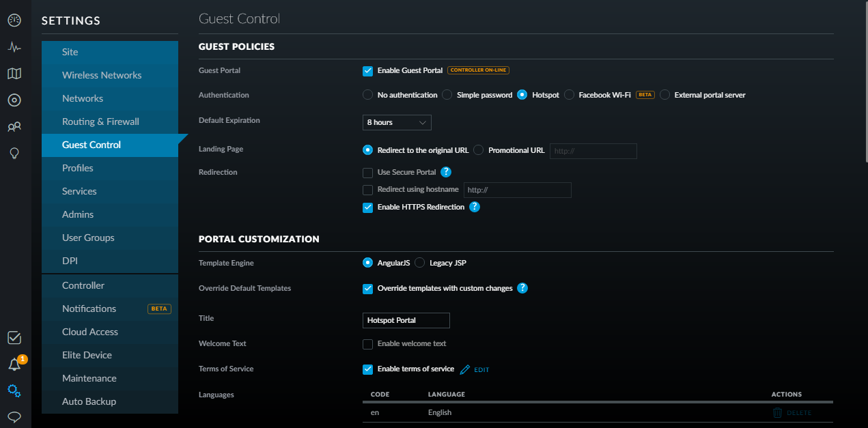Screen dimensions: 868x428
Task: Click help icon next to Use Secure Portal
Action: [446, 172]
